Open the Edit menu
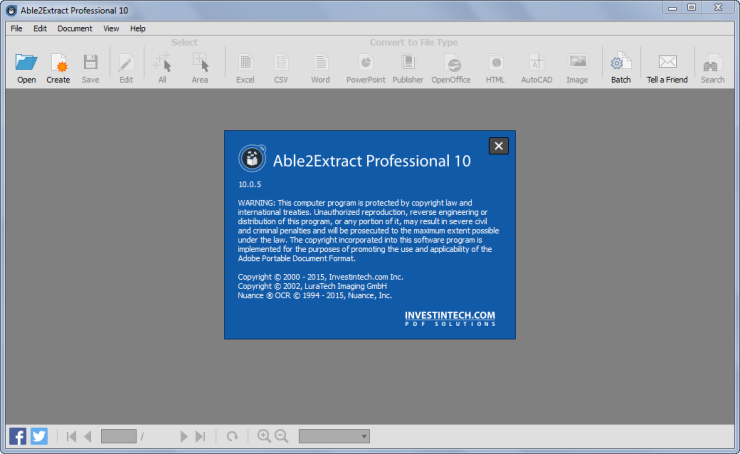This screenshot has width=740, height=454. point(40,28)
